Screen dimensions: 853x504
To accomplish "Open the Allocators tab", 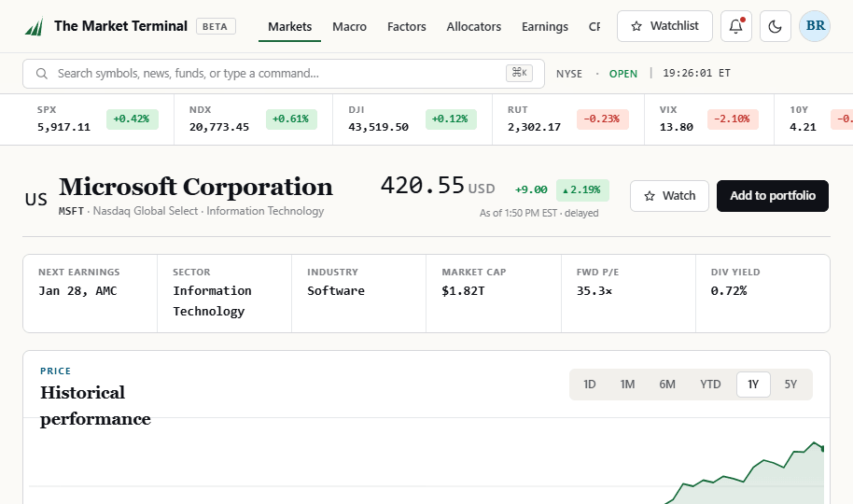I will click(474, 27).
